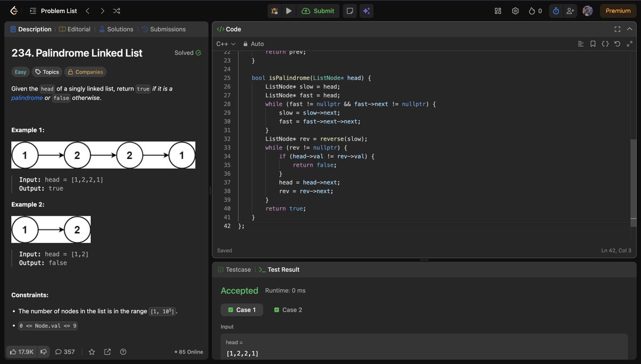
Task: Click line number 42 in gutter
Action: pos(227,226)
